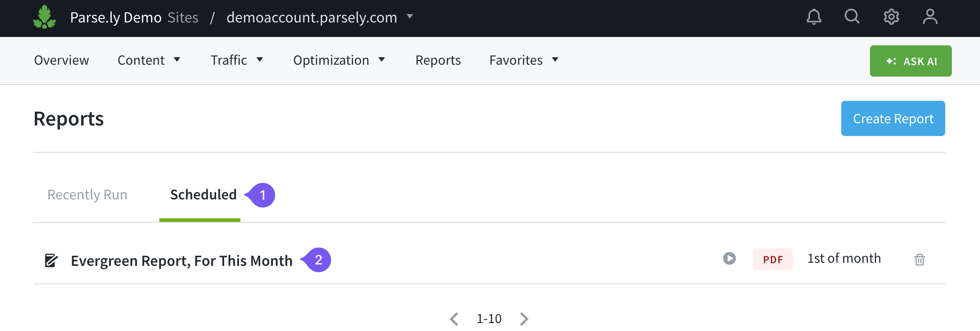Go to next page of reports

(x=524, y=319)
